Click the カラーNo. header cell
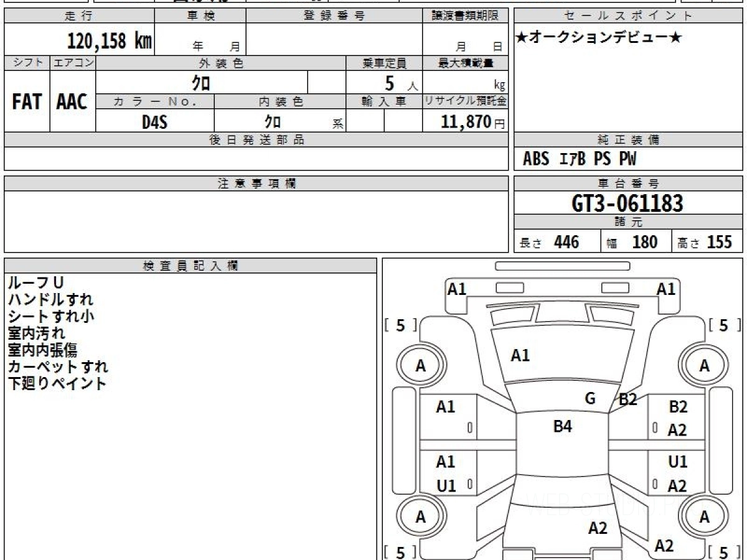 pos(155,102)
